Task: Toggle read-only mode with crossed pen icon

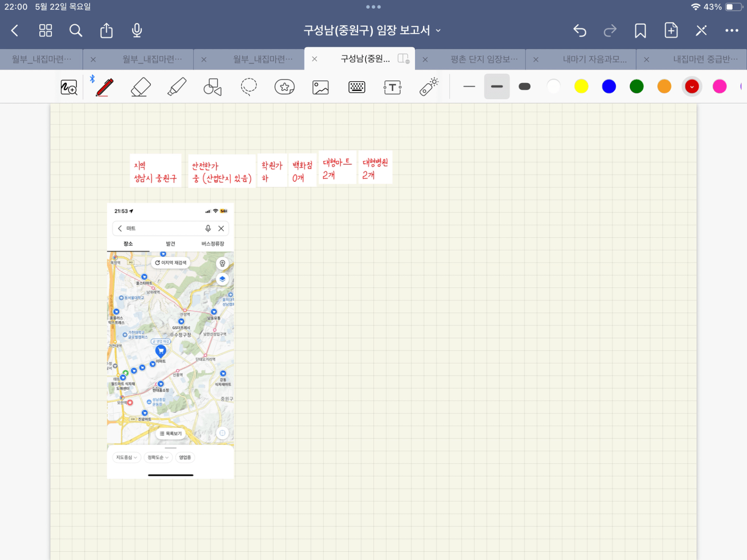Action: (701, 31)
